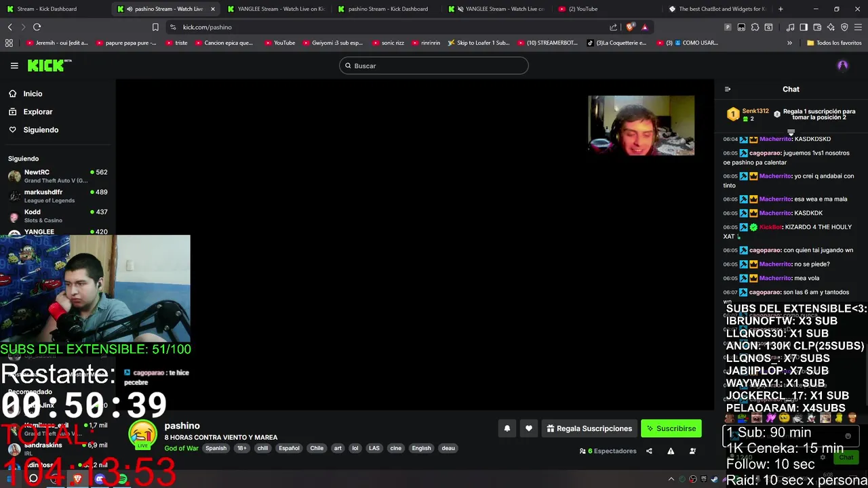The height and width of the screenshot is (488, 868).
Task: Open markushdlfr channel in following list
Action: tap(58, 196)
